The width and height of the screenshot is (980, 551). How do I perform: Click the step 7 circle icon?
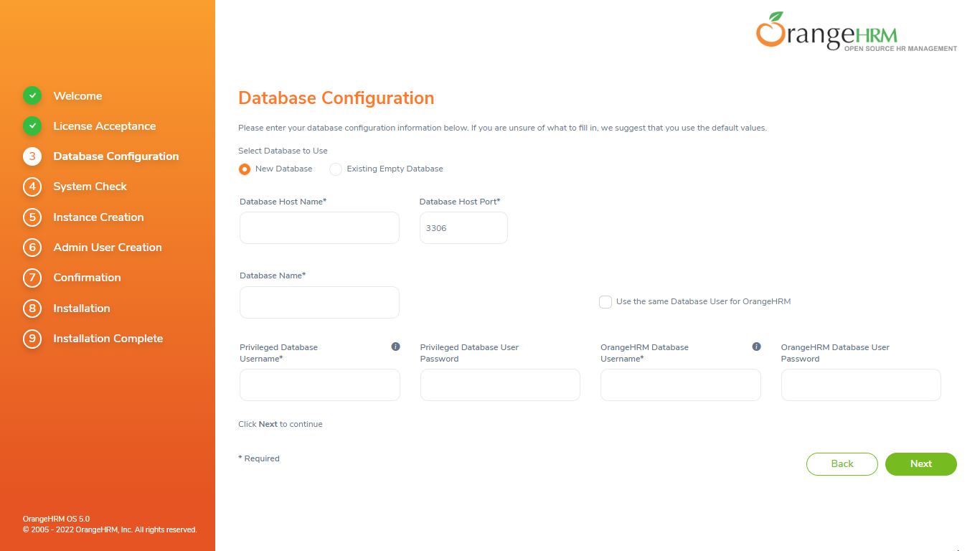32,278
